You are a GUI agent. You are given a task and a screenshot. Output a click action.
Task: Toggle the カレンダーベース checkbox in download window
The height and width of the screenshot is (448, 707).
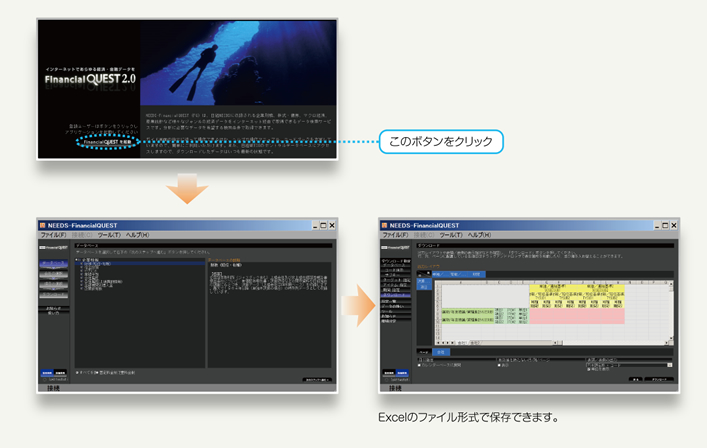[419, 365]
